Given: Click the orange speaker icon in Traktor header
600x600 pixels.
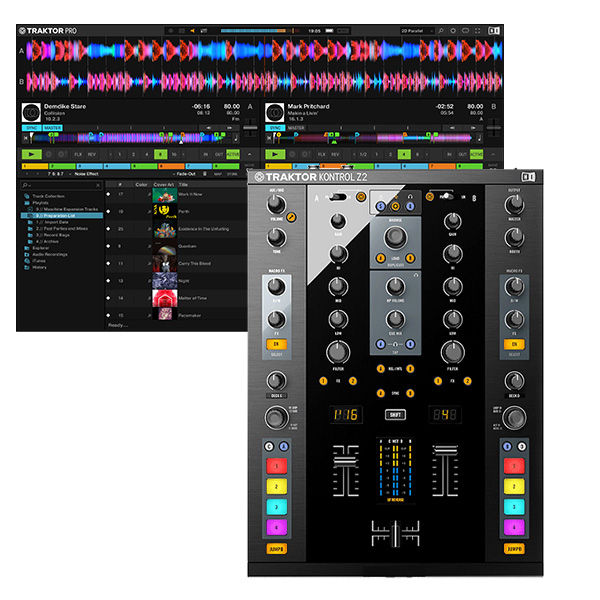Looking at the screenshot, I should [x=192, y=31].
